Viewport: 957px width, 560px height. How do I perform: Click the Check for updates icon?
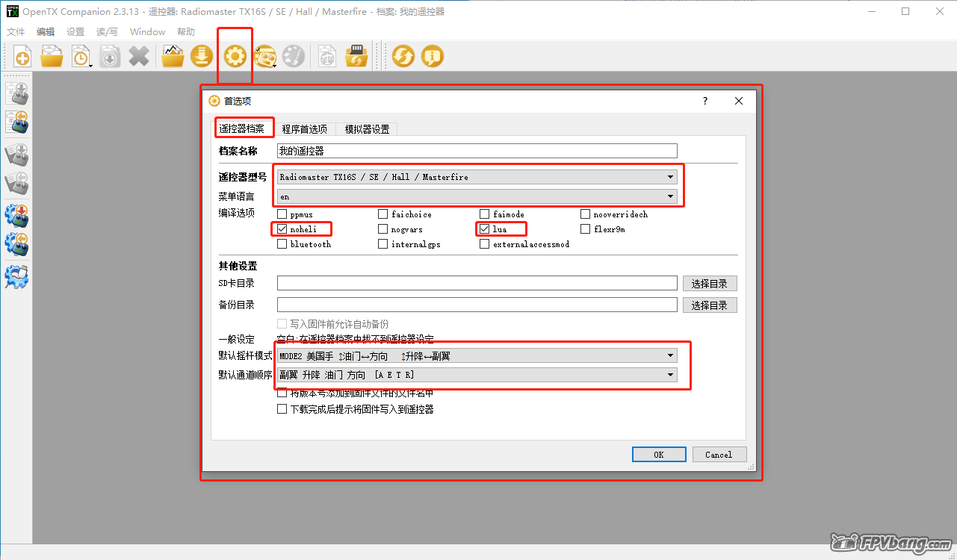tap(403, 57)
